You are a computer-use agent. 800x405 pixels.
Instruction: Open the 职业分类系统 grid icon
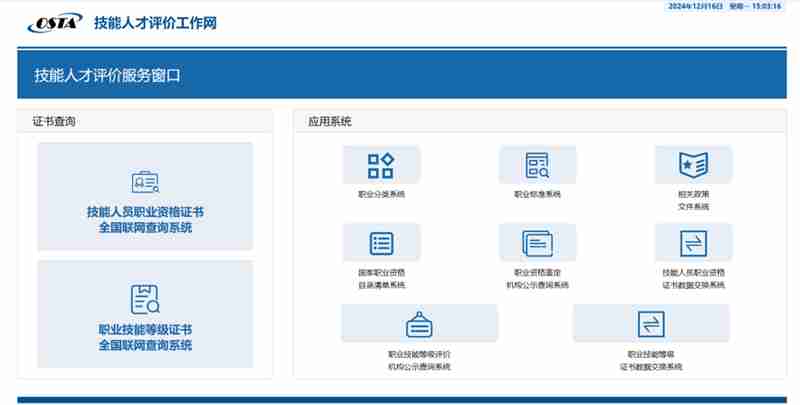pos(381,165)
